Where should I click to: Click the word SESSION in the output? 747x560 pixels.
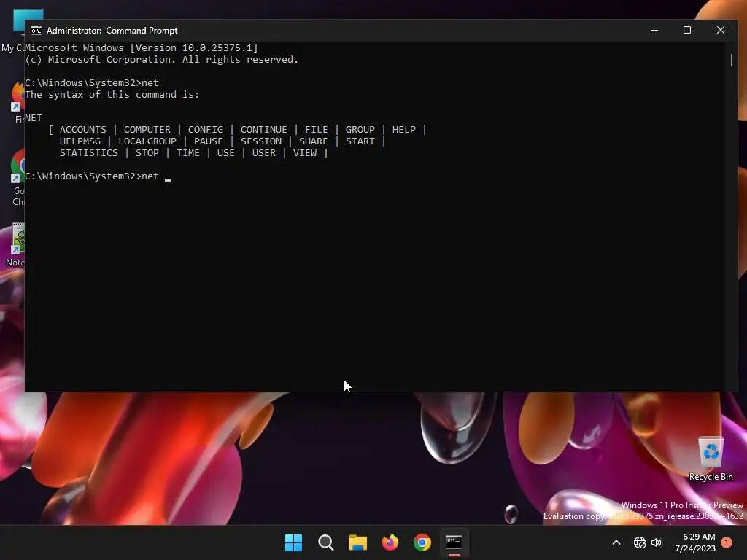261,141
